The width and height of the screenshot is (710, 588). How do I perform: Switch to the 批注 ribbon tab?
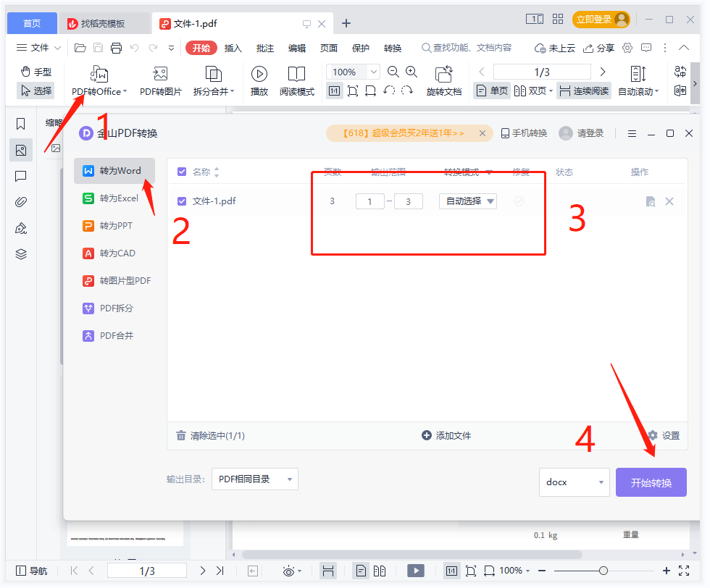(x=265, y=48)
